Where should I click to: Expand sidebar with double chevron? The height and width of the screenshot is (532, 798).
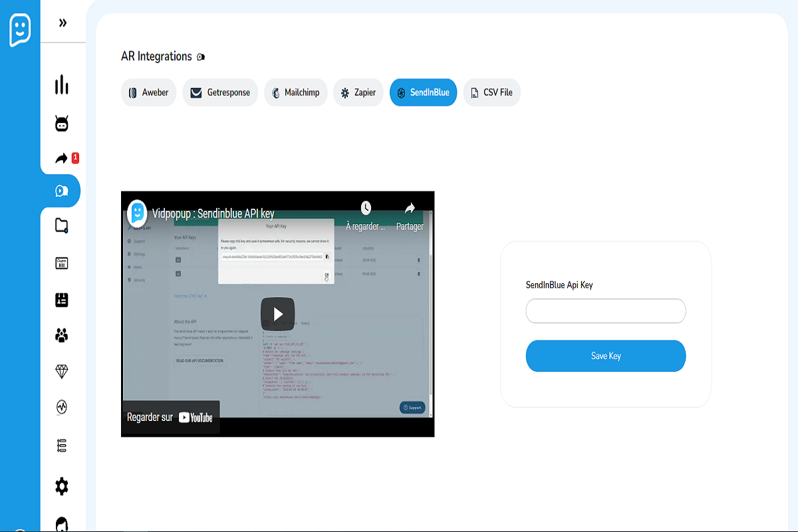(x=63, y=23)
